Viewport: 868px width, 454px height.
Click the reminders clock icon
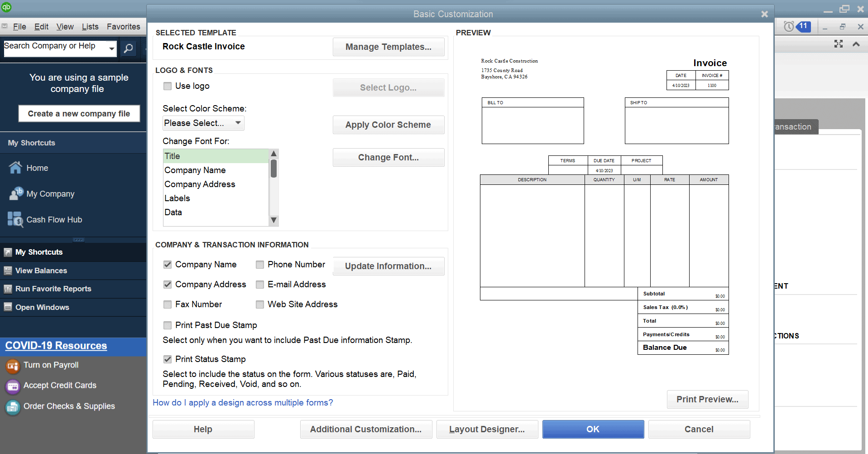pyautogui.click(x=789, y=27)
